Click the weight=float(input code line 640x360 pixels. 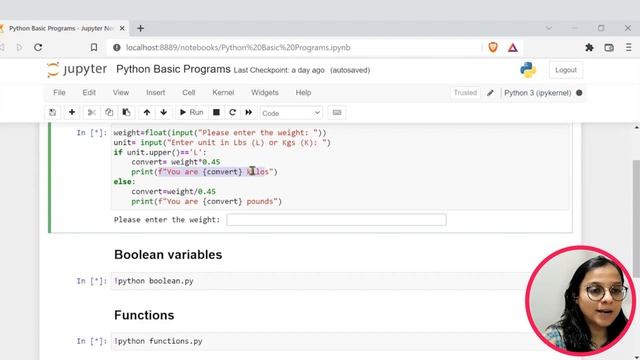pos(220,133)
